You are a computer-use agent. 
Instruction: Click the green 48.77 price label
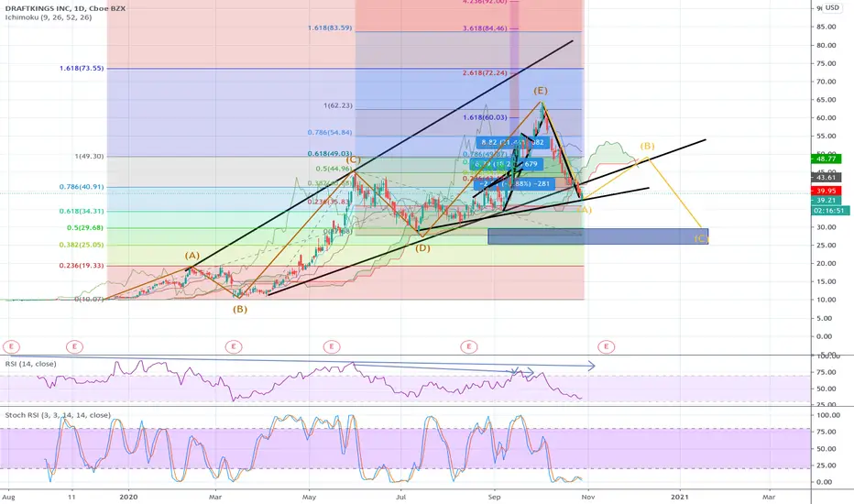827,159
